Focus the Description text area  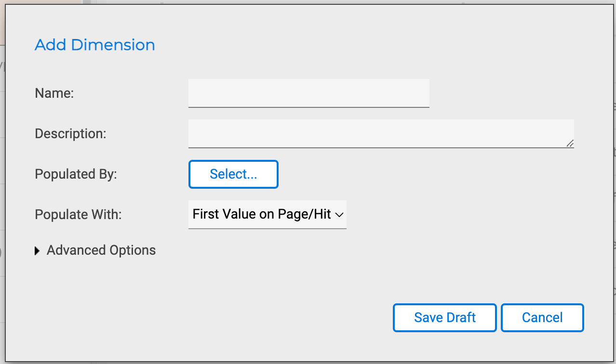pyautogui.click(x=381, y=133)
